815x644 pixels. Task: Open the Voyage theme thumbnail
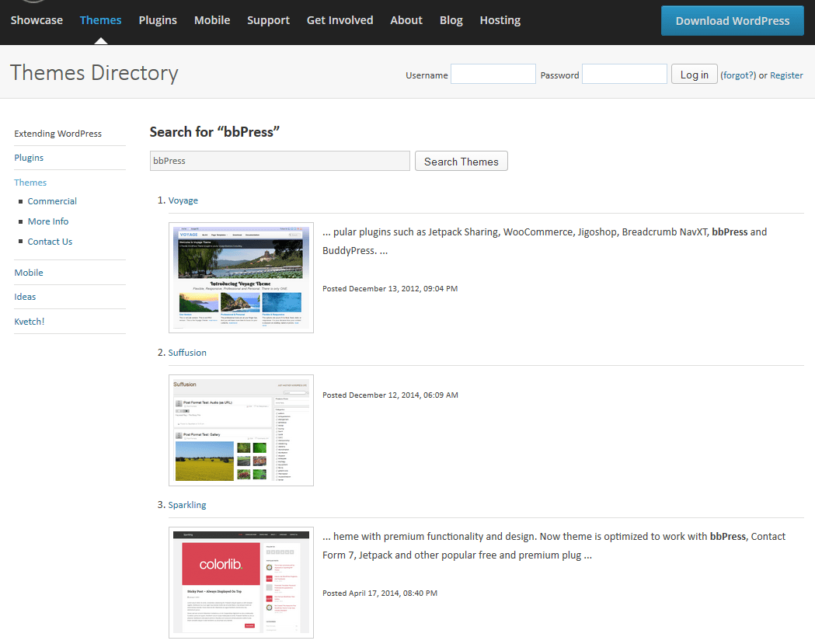[241, 277]
